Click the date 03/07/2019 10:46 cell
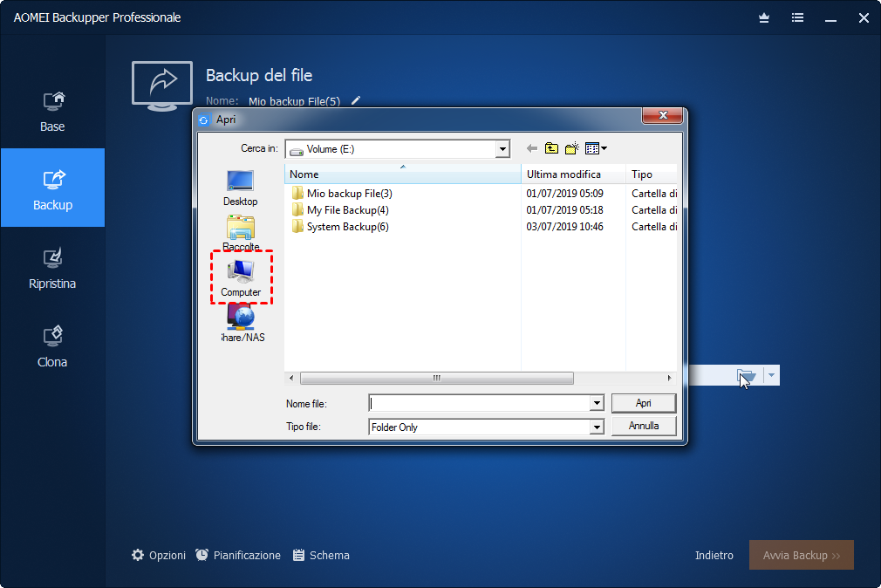 click(x=564, y=227)
